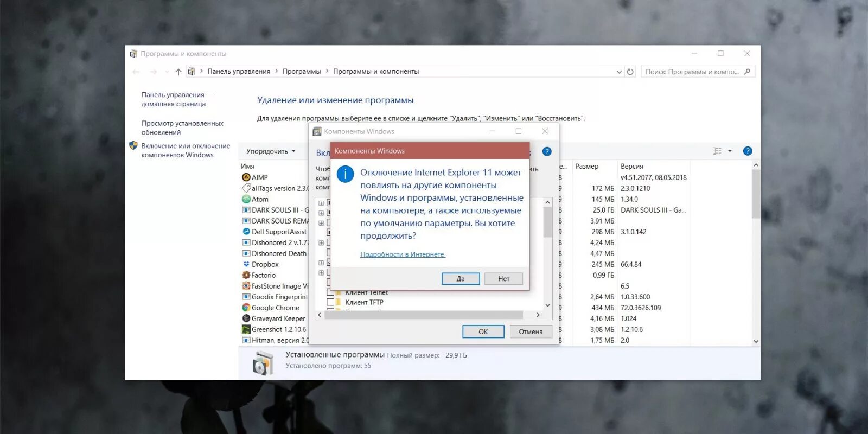The image size is (868, 434).
Task: Select the Factorio gear icon
Action: point(246,275)
